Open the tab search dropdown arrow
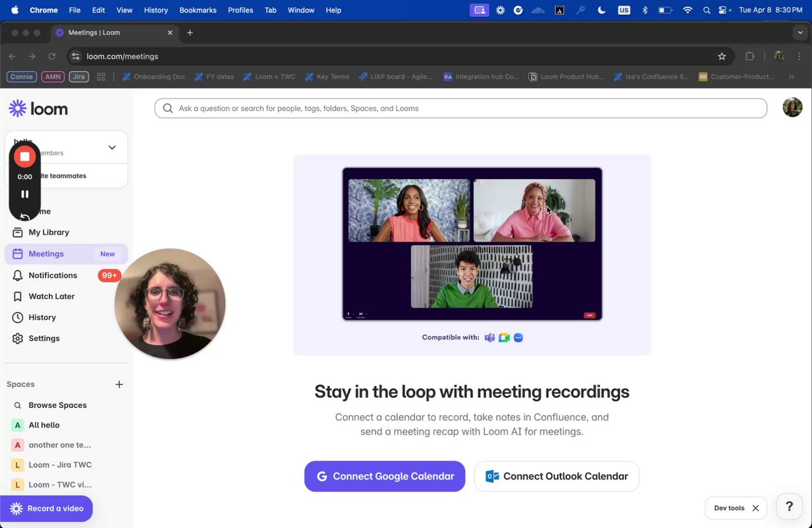 click(x=800, y=32)
